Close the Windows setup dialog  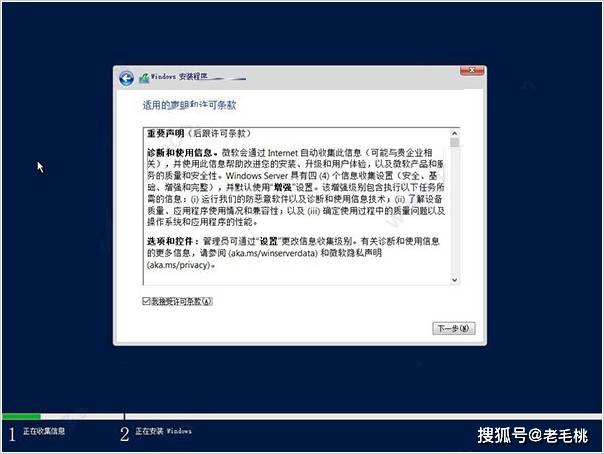tap(472, 70)
